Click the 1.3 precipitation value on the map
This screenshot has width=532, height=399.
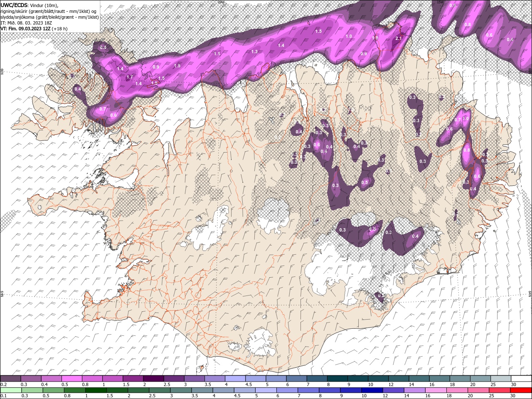(x=254, y=52)
